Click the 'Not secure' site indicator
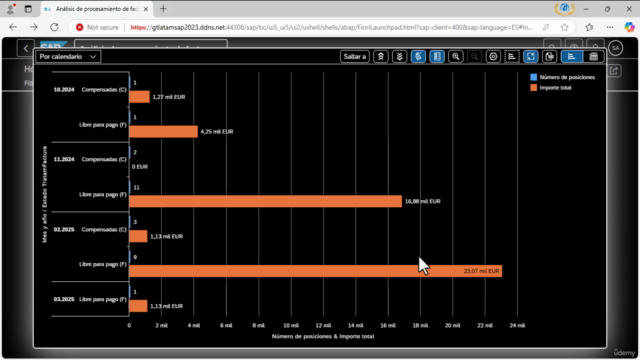The image size is (640, 360). (x=97, y=27)
